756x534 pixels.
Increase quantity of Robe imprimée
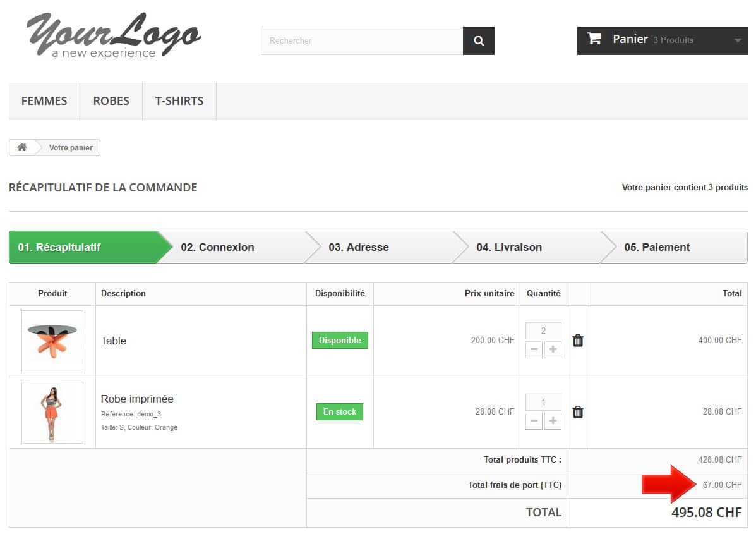(553, 421)
